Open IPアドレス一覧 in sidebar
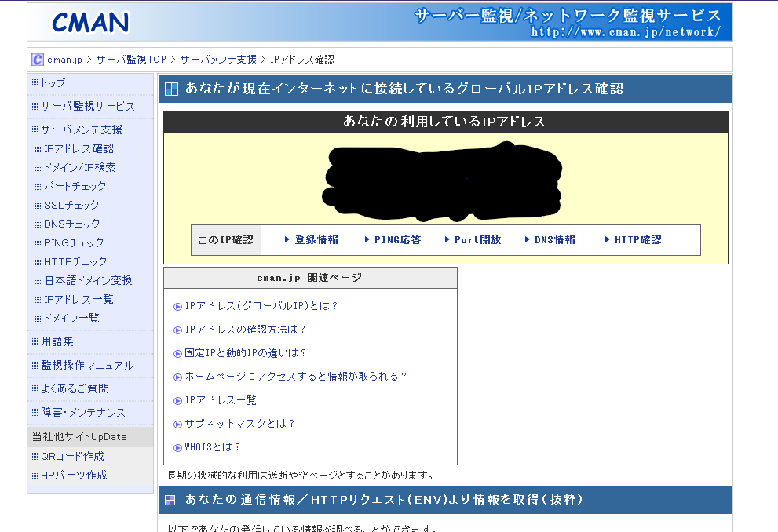This screenshot has width=778, height=532. [79, 300]
